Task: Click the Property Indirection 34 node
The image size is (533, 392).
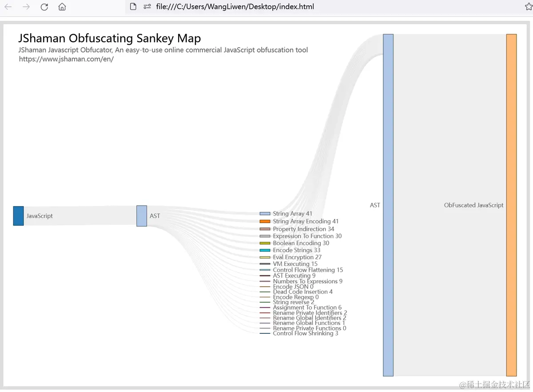Action: [x=265, y=229]
